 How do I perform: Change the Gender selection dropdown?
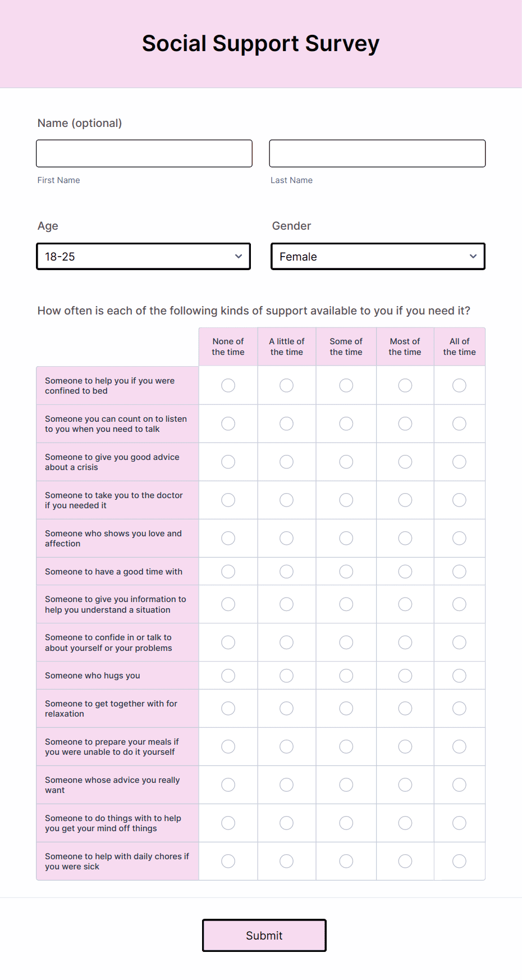(x=377, y=256)
